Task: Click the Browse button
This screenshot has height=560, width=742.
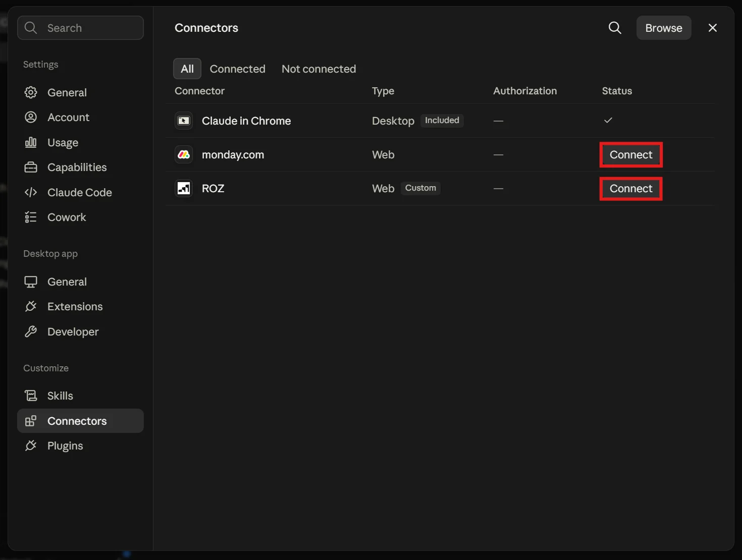Action: point(664,28)
